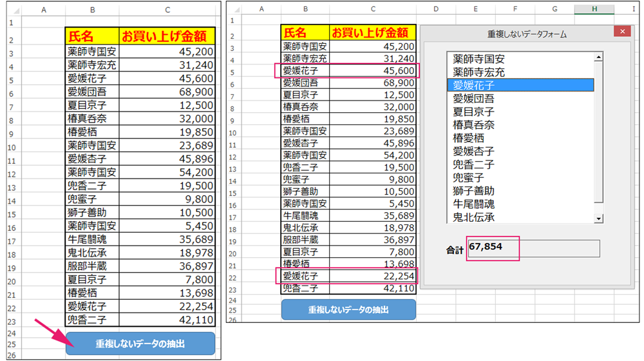Select column D header in right sheet
Image resolution: width=644 pixels, height=361 pixels.
[x=436, y=8]
